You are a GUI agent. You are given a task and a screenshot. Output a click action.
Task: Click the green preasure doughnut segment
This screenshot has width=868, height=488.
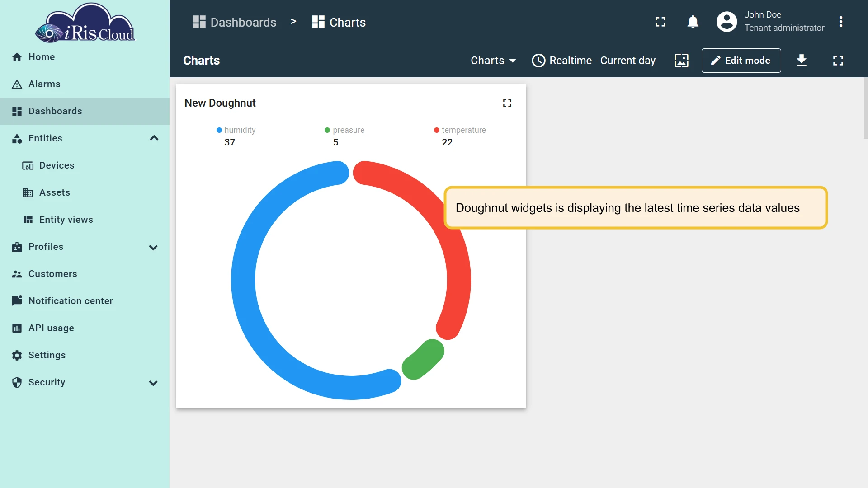point(423,359)
